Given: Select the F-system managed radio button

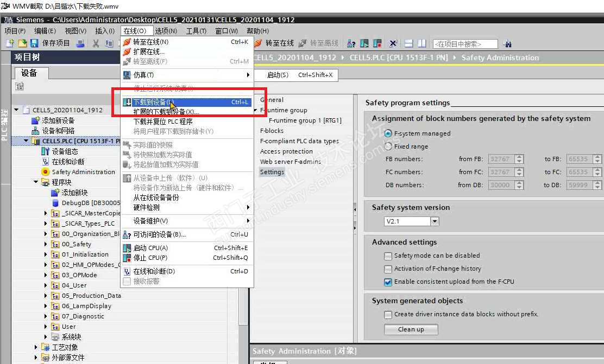Looking at the screenshot, I should click(388, 133).
